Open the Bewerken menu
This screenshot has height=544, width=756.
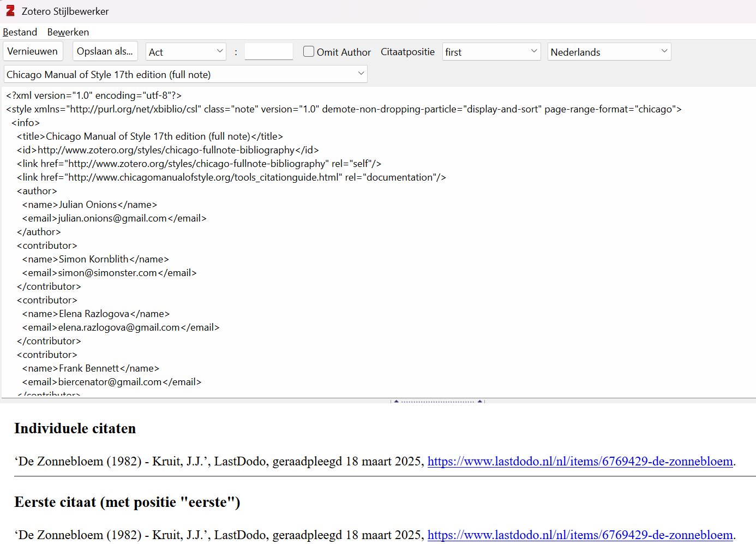coord(68,32)
